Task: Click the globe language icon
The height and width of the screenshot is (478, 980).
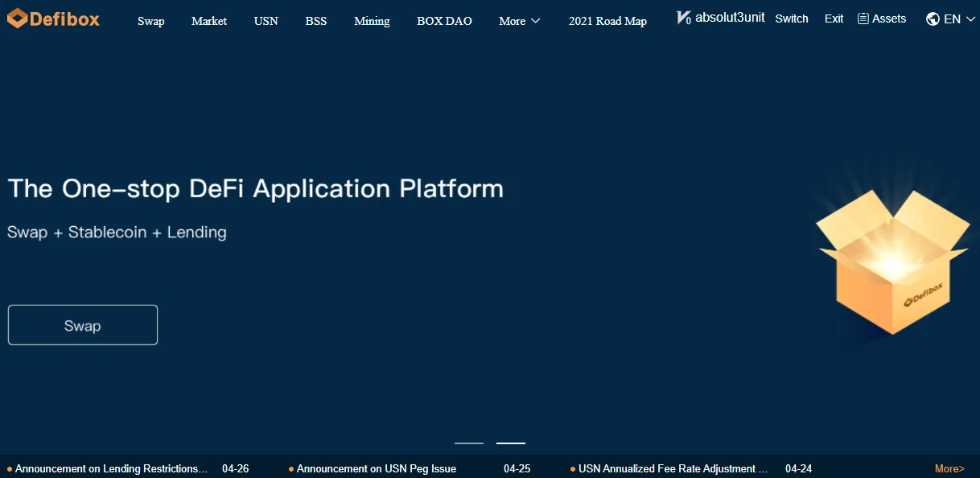Action: pos(933,19)
